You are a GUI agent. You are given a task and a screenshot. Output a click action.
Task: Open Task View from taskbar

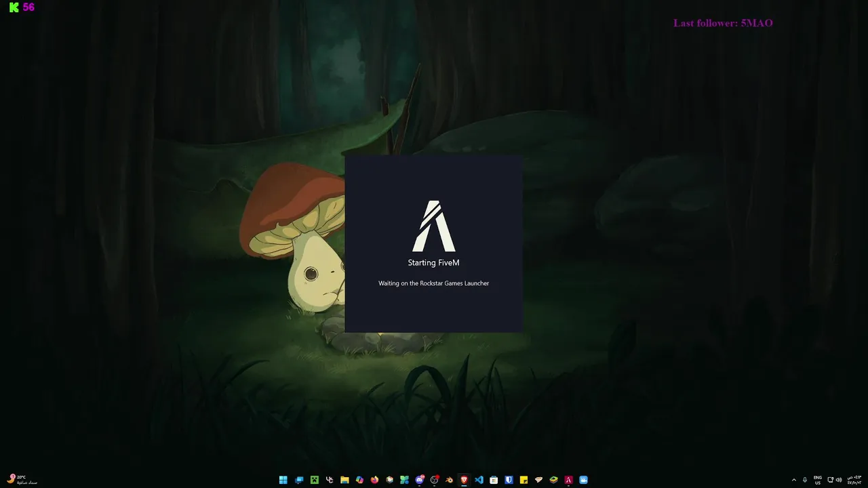tap(299, 480)
